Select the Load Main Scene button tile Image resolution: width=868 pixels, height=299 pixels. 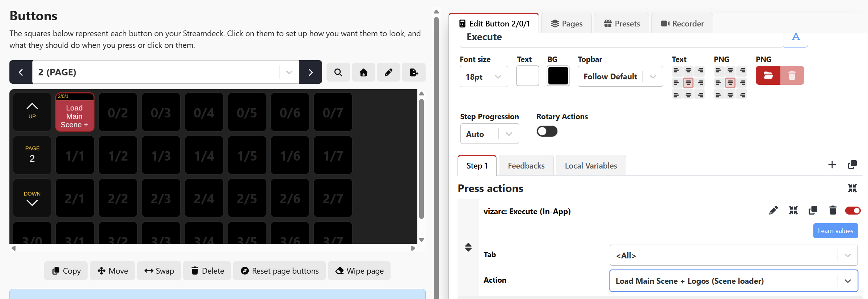click(x=75, y=112)
